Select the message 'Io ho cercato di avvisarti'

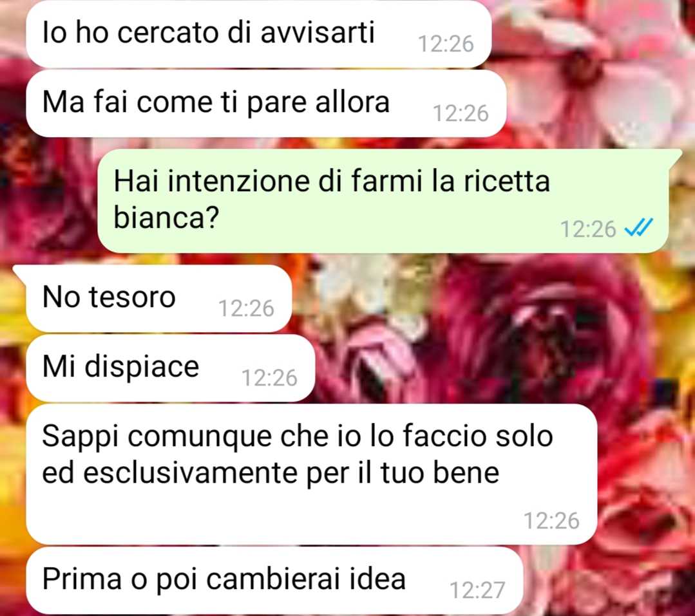click(x=259, y=34)
